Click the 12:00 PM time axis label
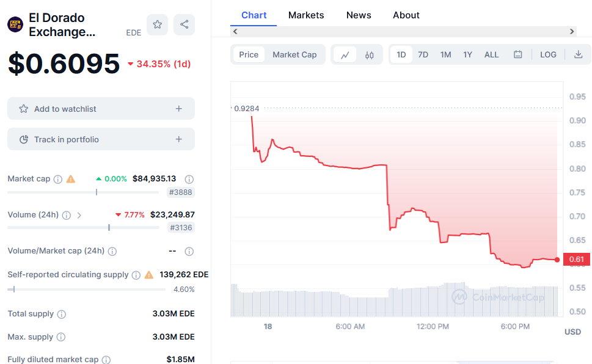This screenshot has width=592, height=364. click(x=433, y=327)
